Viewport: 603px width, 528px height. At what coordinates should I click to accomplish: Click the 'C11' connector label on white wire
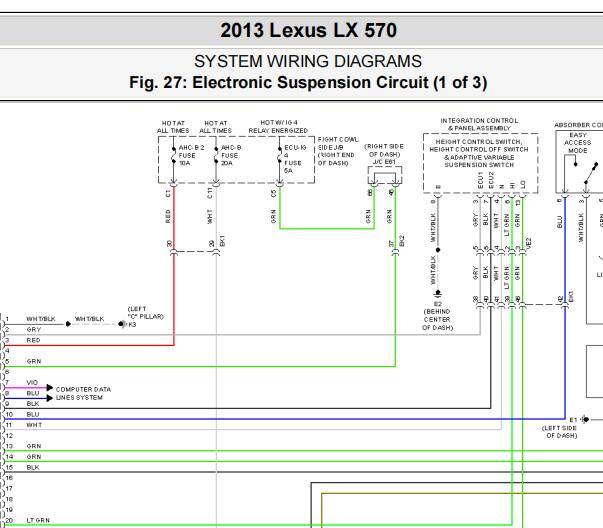pyautogui.click(x=210, y=193)
